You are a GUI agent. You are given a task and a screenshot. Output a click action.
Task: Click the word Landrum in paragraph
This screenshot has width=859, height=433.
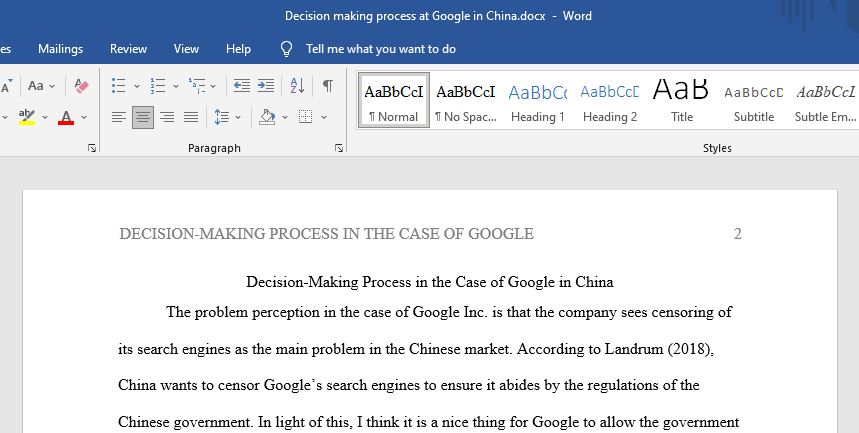(634, 349)
